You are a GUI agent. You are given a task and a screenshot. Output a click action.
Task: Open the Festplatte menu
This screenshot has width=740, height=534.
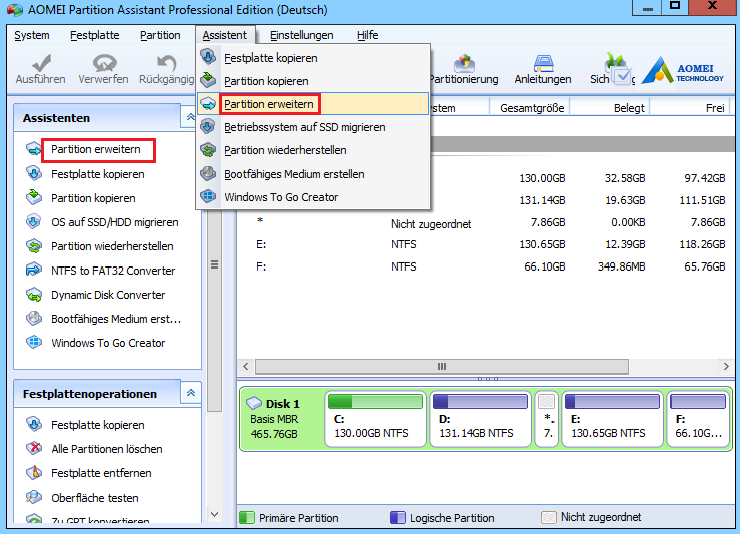pyautogui.click(x=94, y=35)
